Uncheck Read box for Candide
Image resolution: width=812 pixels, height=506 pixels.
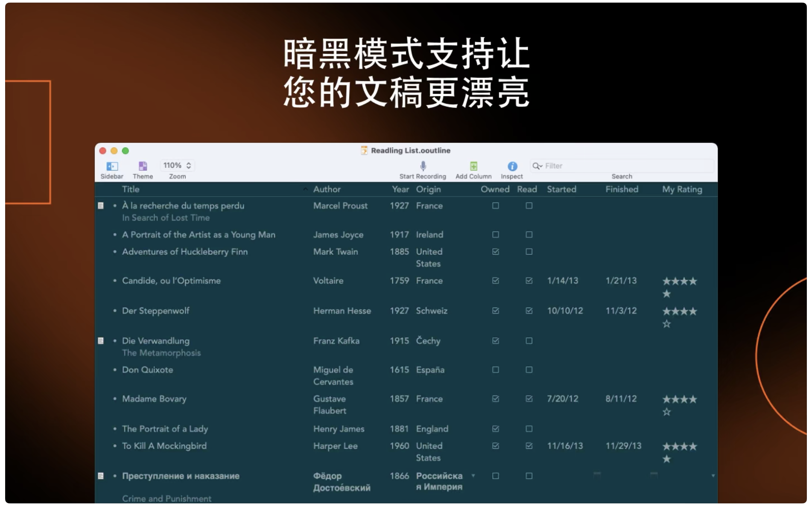[529, 281]
